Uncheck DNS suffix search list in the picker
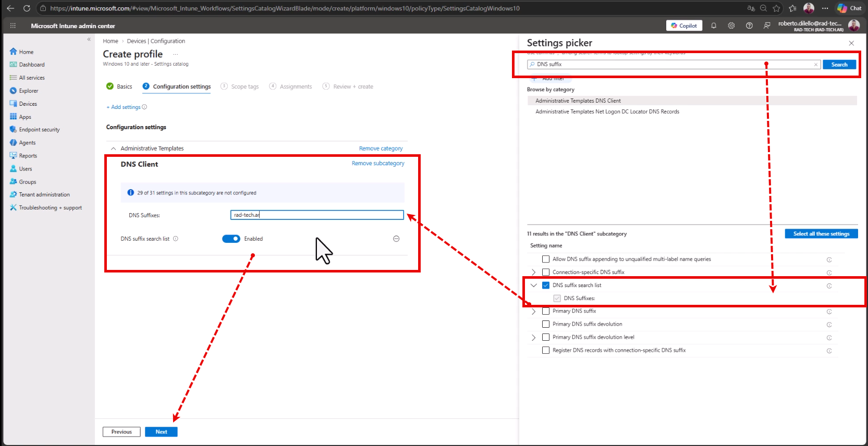 (x=546, y=285)
